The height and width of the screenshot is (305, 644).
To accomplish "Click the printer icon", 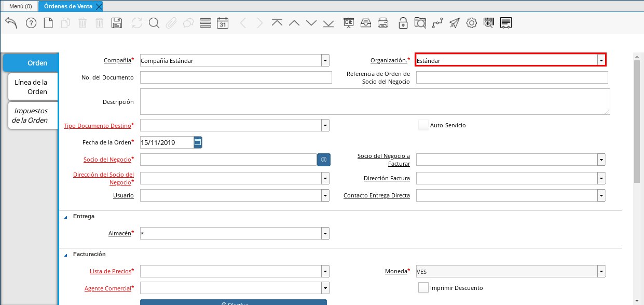I will click(383, 23).
